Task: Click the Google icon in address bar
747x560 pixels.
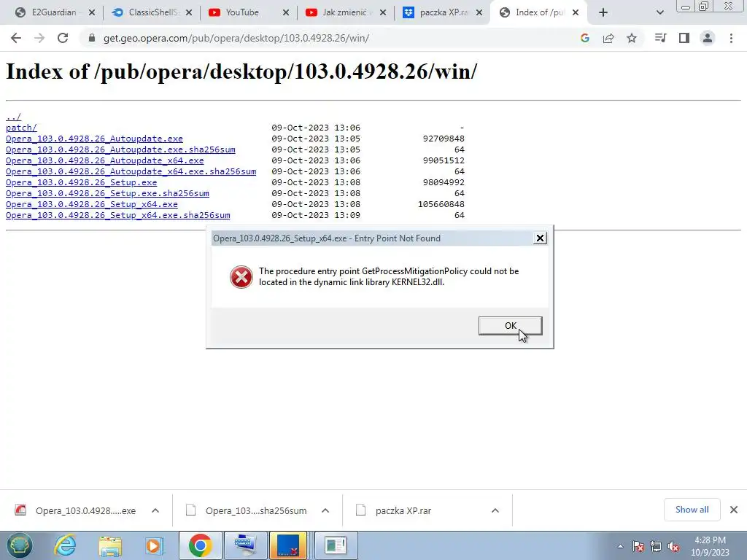Action: (585, 38)
